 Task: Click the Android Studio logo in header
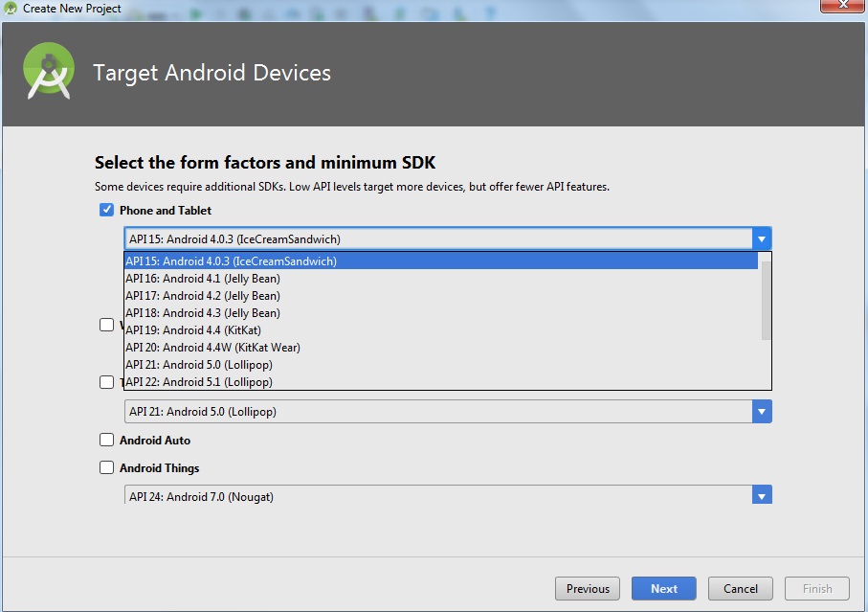tap(49, 71)
